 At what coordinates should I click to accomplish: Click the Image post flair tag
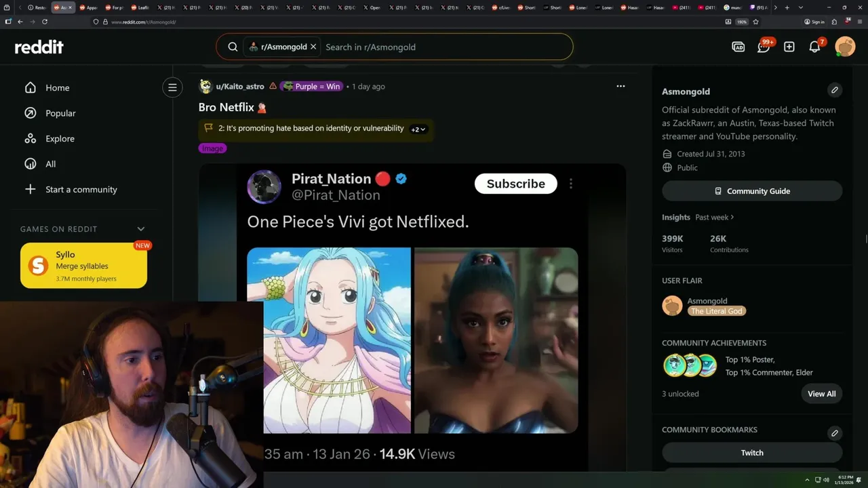212,148
